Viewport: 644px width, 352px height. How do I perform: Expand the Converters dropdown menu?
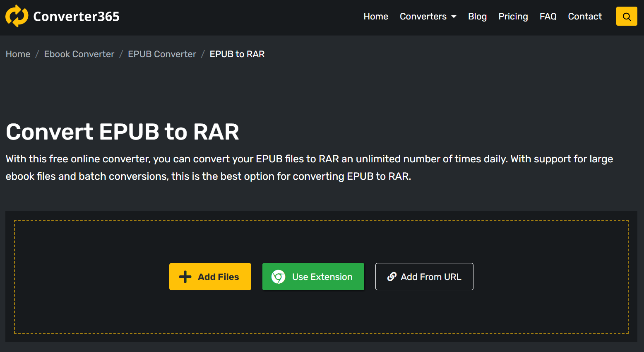coord(423,17)
